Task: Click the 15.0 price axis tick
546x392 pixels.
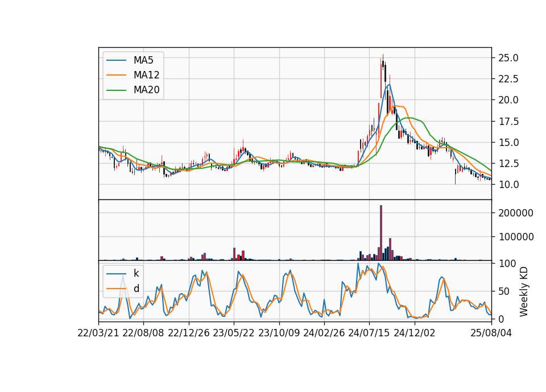Action: [x=508, y=143]
